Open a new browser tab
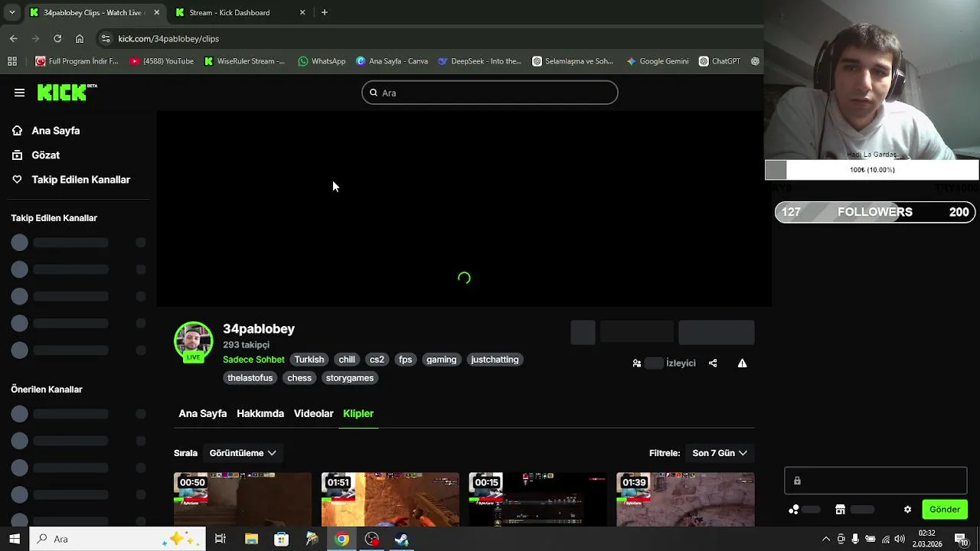This screenshot has width=980, height=551. pyautogui.click(x=325, y=12)
